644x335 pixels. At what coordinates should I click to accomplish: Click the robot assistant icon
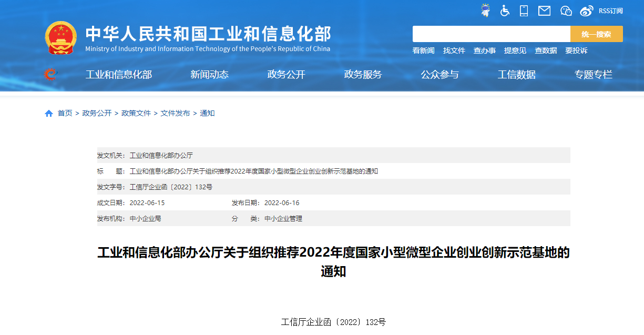(x=486, y=11)
